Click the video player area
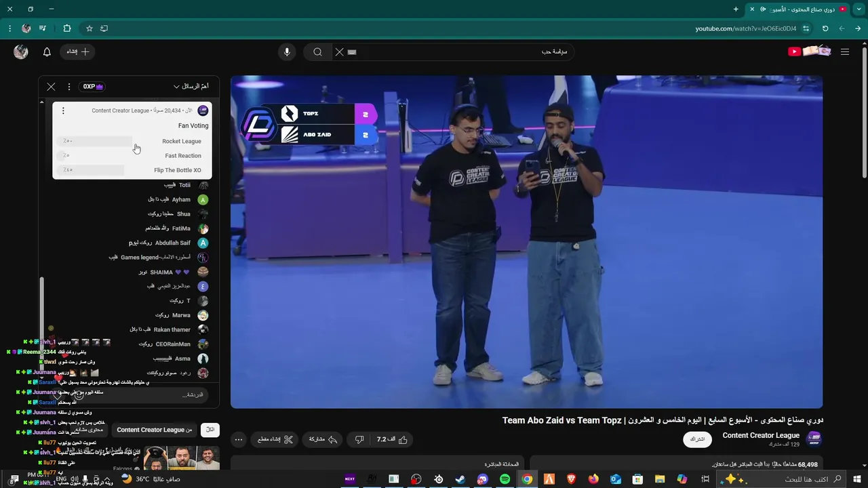This screenshot has height=488, width=868. coord(526,242)
